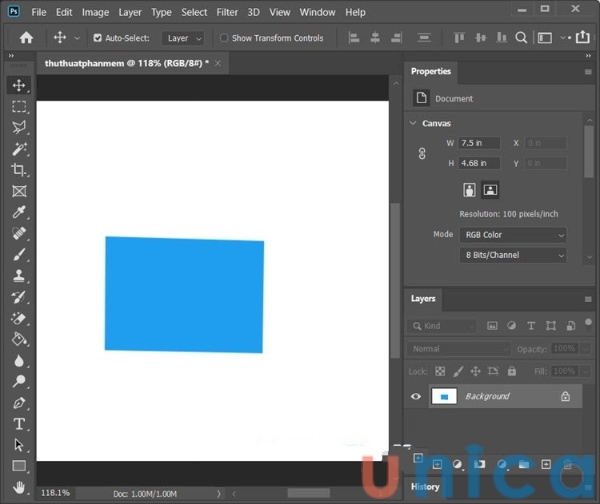
Task: Select the Pen tool
Action: 19,403
